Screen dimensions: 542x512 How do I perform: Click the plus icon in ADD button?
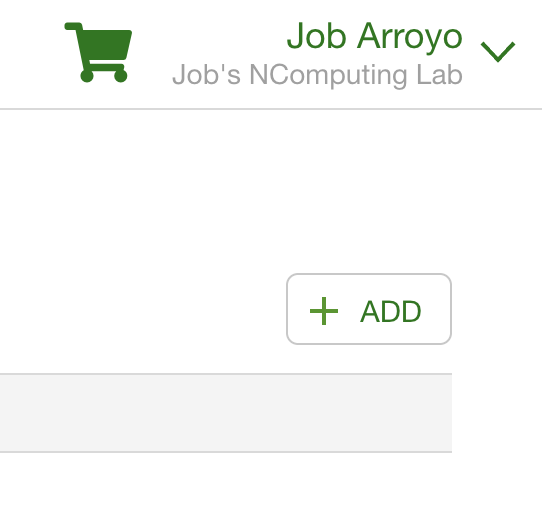point(324,311)
